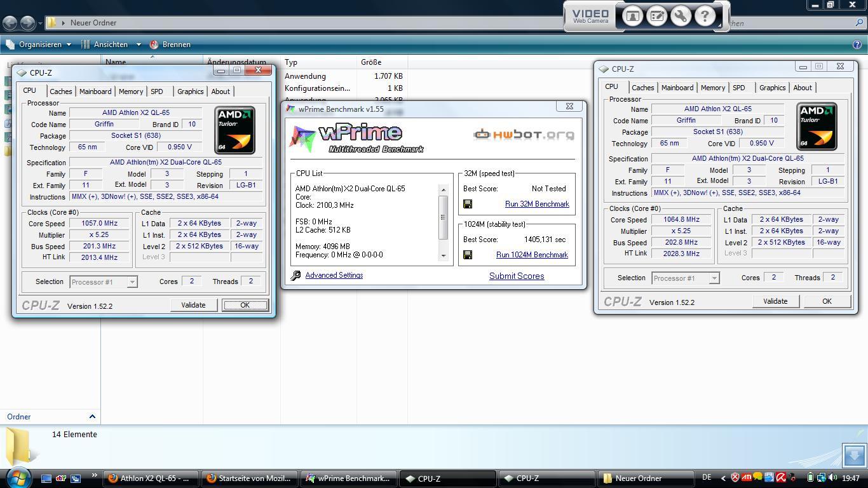Click the AMD Turion logo in right CPU-Z

coord(817,126)
